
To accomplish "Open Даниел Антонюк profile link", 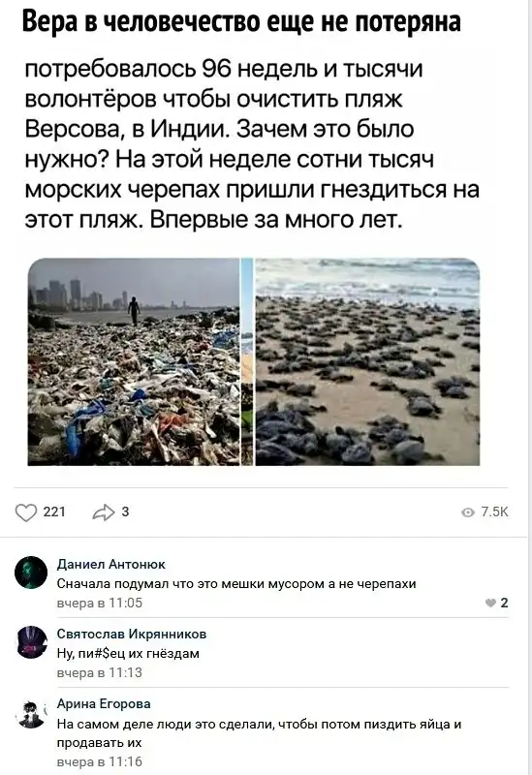I will coord(111,564).
